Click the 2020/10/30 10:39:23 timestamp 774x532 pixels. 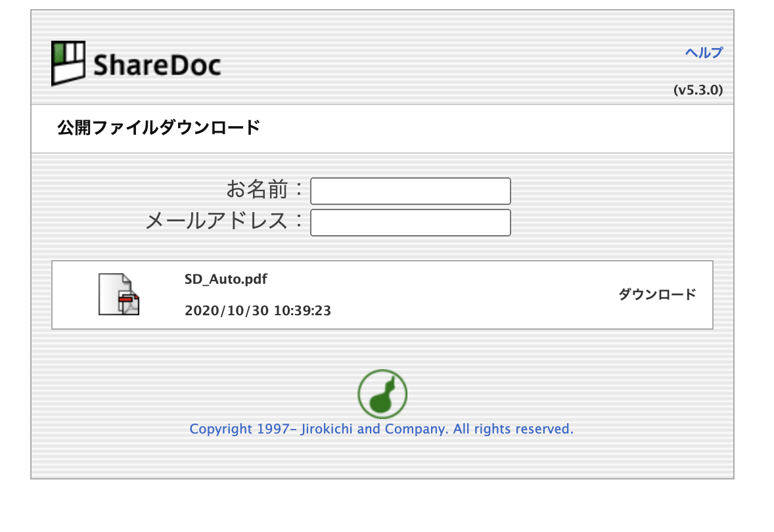point(258,311)
